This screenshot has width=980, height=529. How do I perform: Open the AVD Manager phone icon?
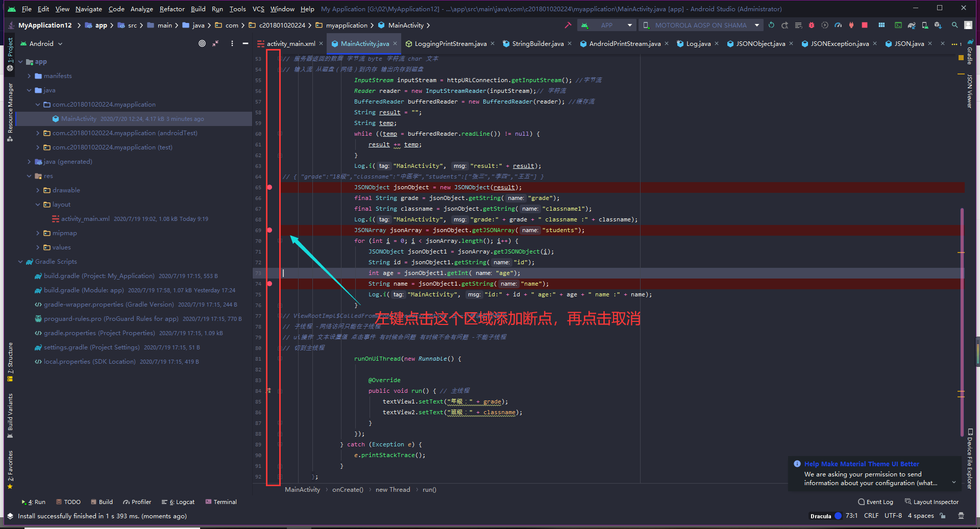(925, 25)
